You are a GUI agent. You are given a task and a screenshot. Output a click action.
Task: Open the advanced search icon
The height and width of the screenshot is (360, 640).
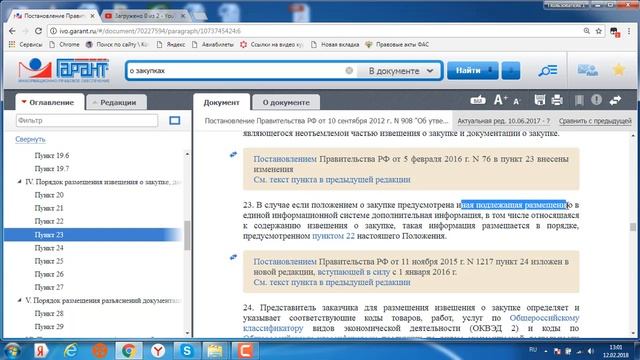point(547,71)
